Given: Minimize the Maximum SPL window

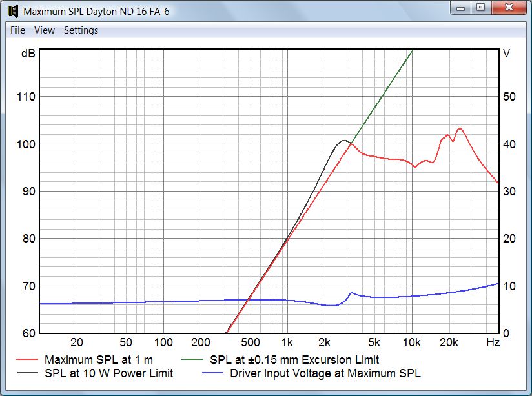Looking at the screenshot, I should 461,8.
